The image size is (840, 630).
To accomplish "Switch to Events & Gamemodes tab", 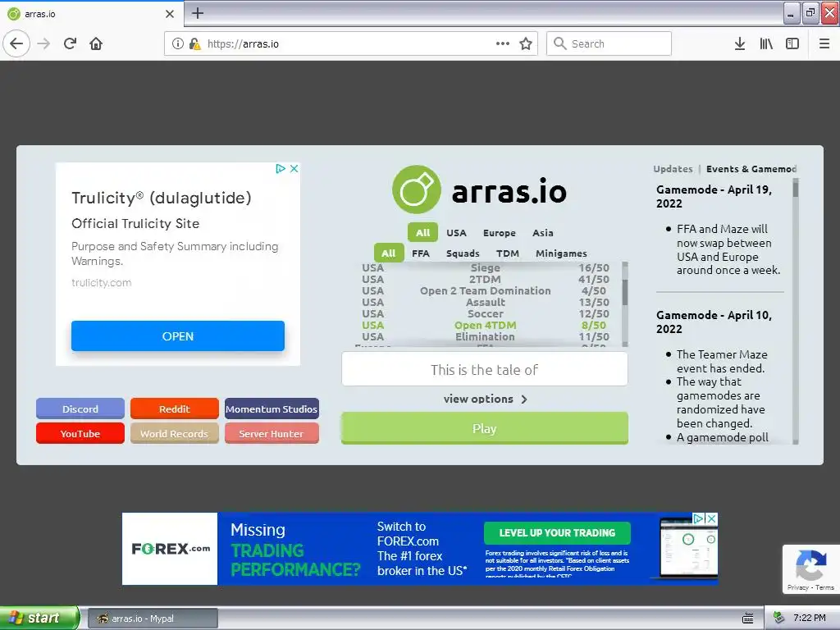I will coord(751,169).
